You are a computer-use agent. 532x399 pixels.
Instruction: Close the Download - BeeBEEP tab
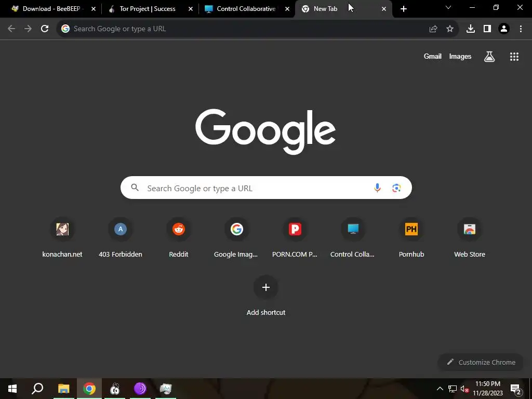point(94,9)
